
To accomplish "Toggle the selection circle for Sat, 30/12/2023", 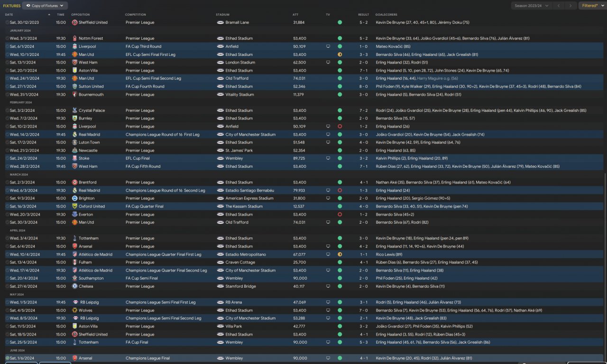I will coord(7,22).
